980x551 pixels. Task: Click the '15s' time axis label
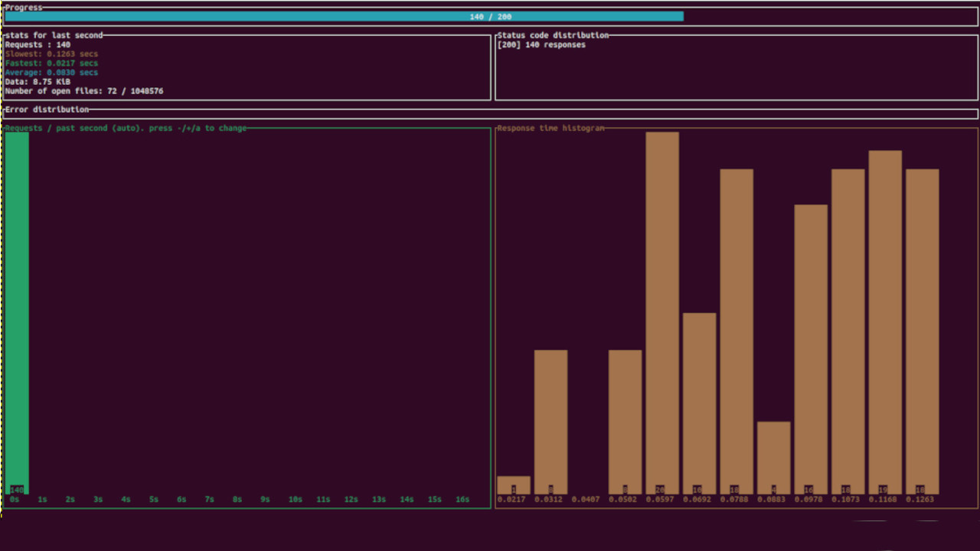tap(434, 499)
